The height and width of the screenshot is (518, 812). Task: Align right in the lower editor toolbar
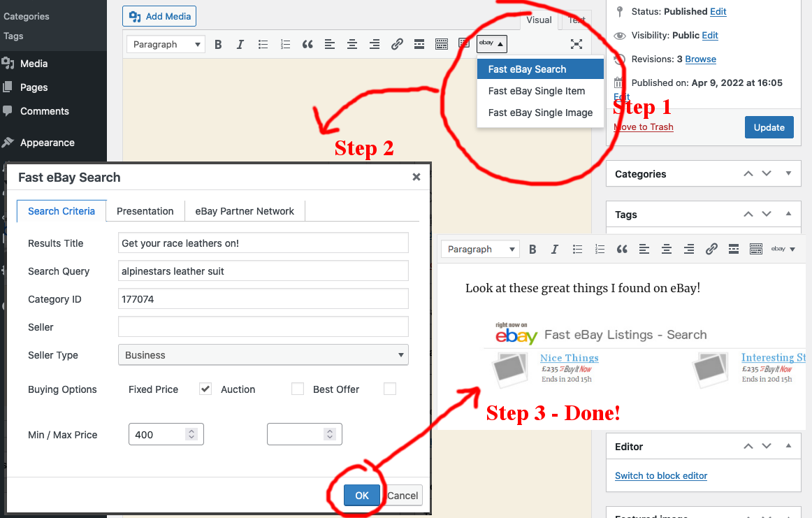point(689,249)
